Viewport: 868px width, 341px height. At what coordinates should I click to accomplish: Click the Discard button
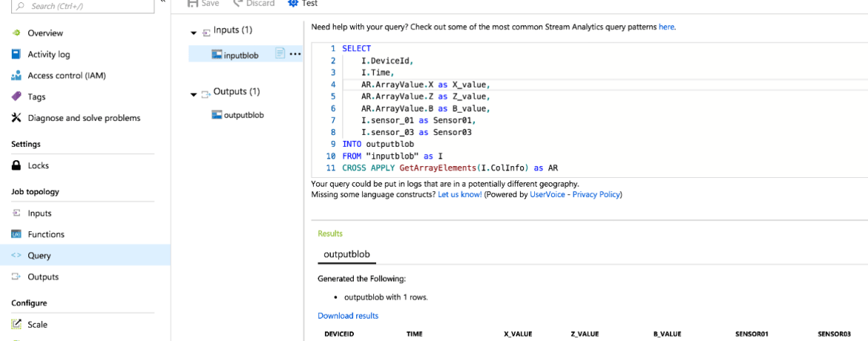tap(254, 3)
